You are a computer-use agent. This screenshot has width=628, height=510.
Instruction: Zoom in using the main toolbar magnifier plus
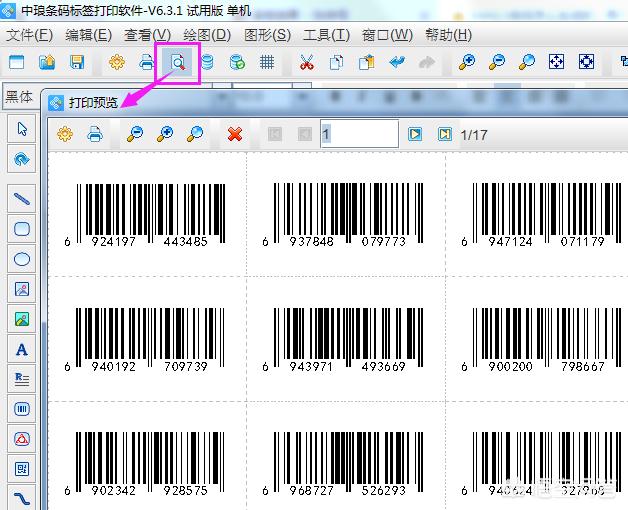(467, 62)
